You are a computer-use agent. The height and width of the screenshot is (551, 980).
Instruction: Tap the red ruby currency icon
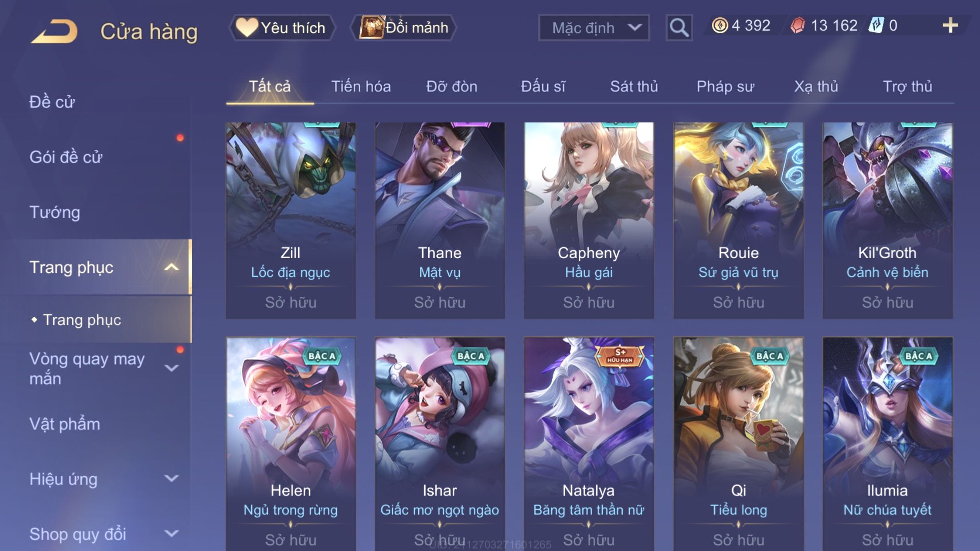pyautogui.click(x=798, y=25)
